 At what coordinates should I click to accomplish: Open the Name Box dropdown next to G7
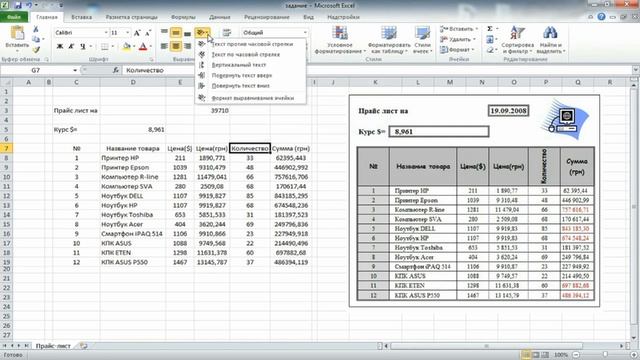coord(75,70)
